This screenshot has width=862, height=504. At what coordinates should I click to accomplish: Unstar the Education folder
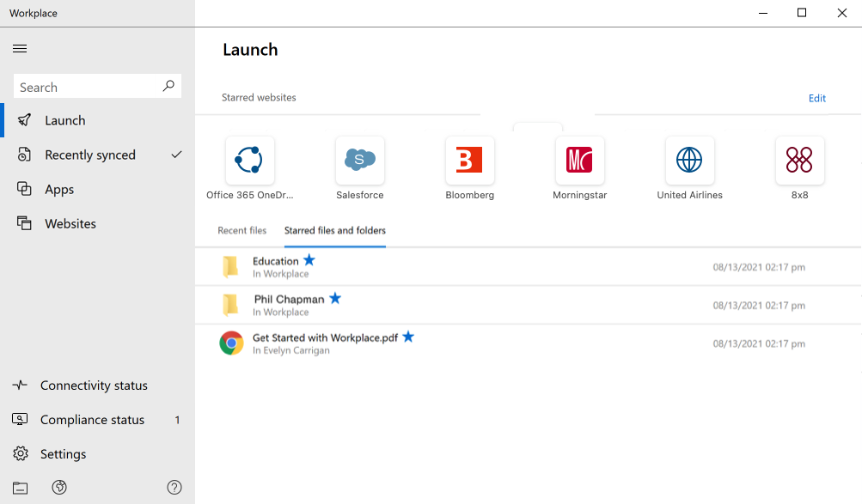309,259
